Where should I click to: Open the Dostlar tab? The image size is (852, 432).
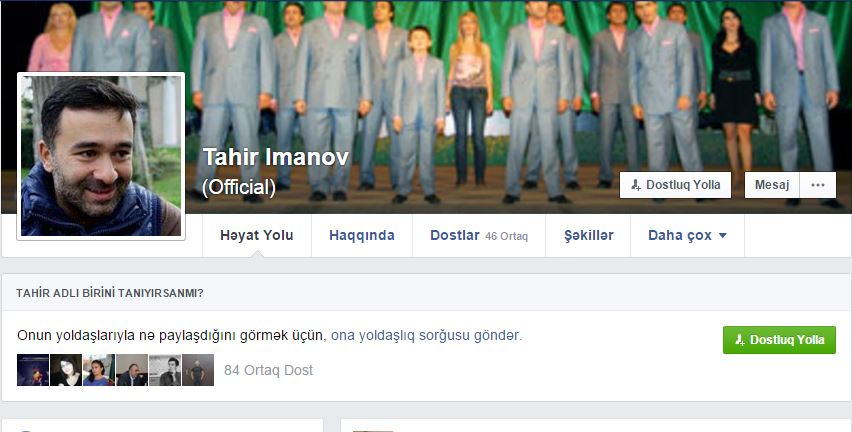[478, 236]
